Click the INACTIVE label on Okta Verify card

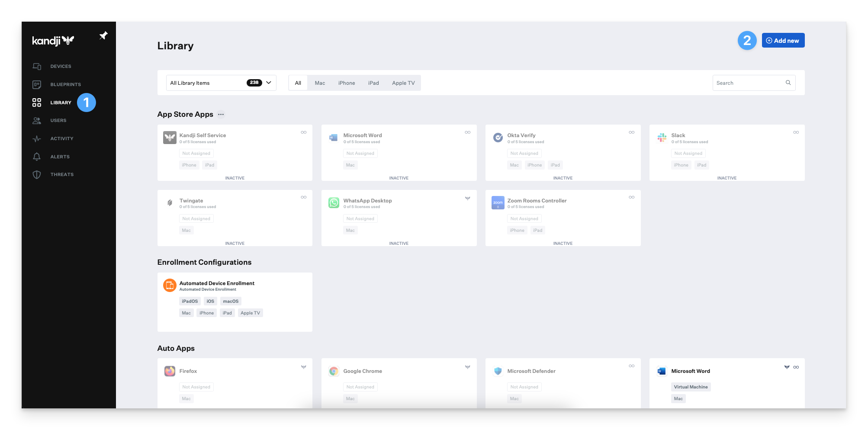tap(563, 178)
